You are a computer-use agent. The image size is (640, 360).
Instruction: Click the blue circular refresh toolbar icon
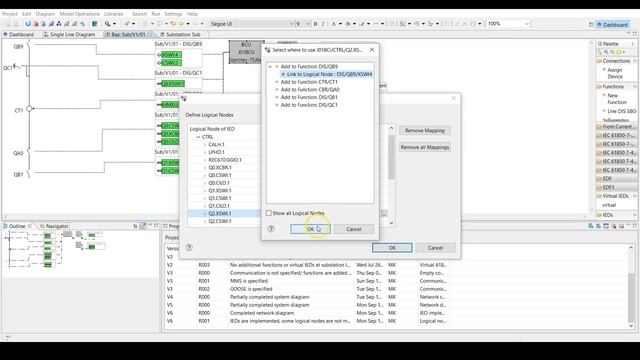click(28, 24)
